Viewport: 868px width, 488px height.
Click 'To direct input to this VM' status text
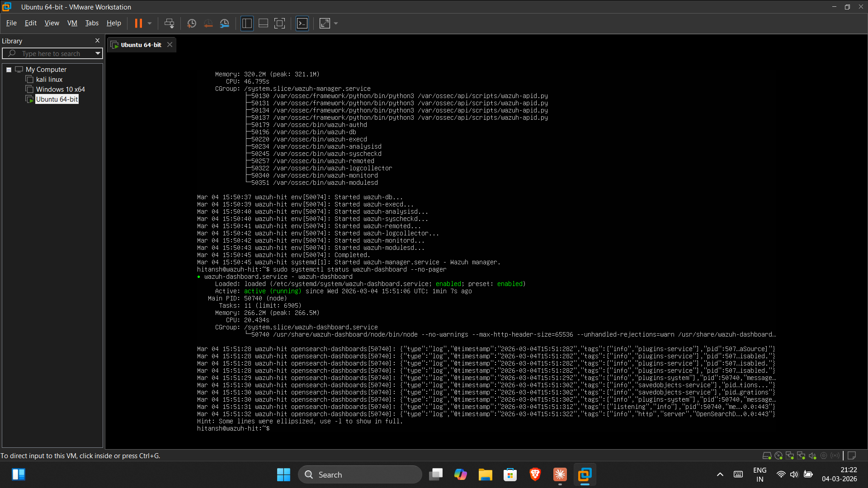click(80, 456)
